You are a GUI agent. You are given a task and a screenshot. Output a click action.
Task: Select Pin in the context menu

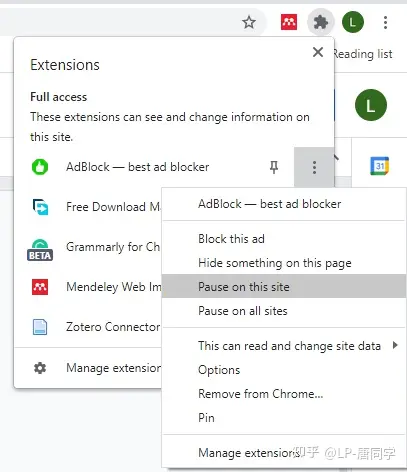[284, 418]
